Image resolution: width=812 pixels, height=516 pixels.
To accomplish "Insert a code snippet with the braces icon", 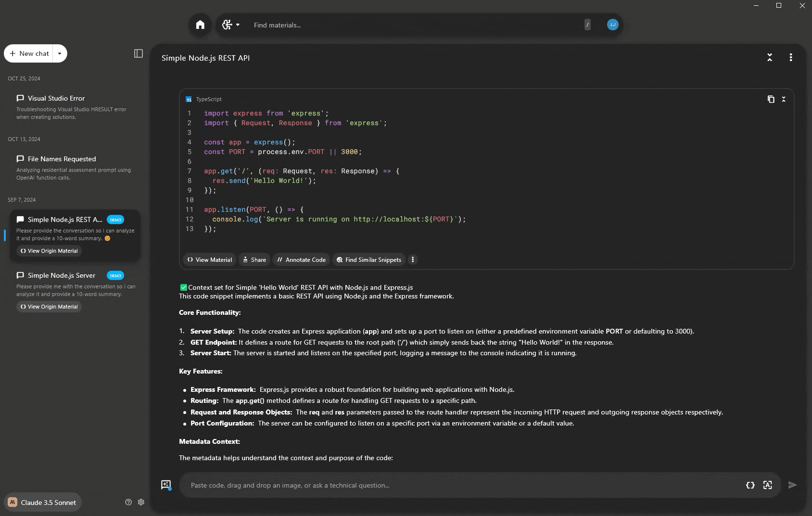I will click(x=750, y=485).
